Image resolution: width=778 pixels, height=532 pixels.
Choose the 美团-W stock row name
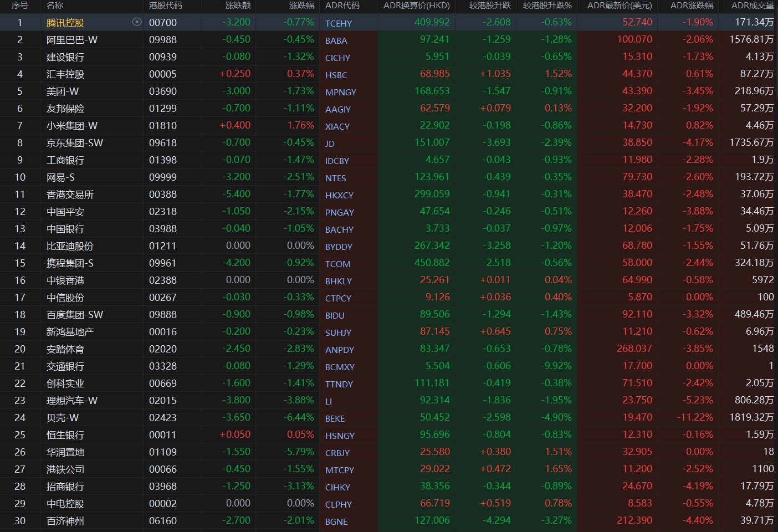pos(63,91)
